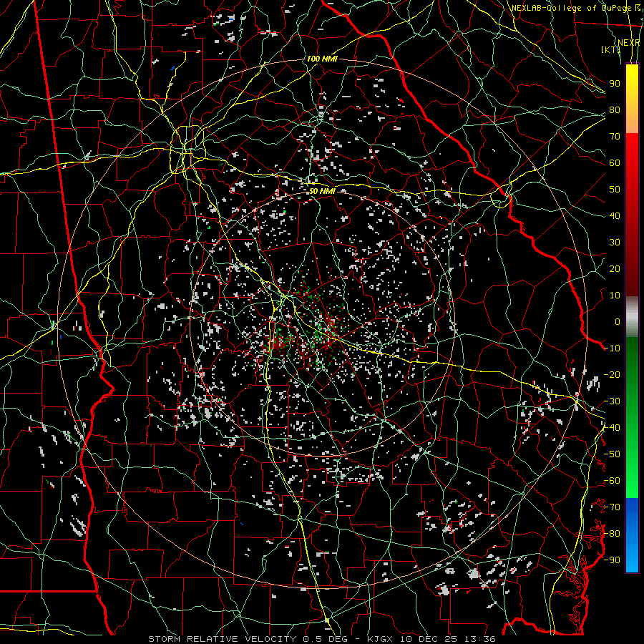
Task: Click the 80 value on the velocity scale
Action: click(x=615, y=109)
